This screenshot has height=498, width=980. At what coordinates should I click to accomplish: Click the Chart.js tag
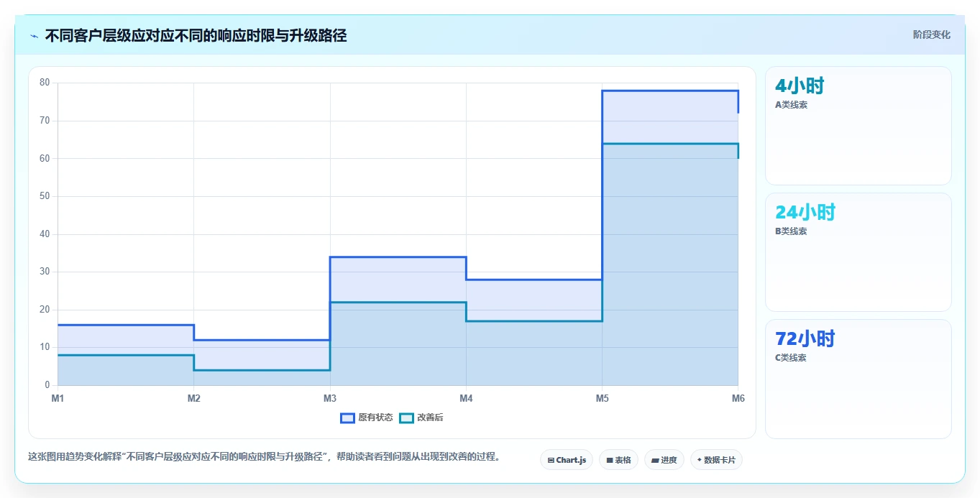(567, 460)
